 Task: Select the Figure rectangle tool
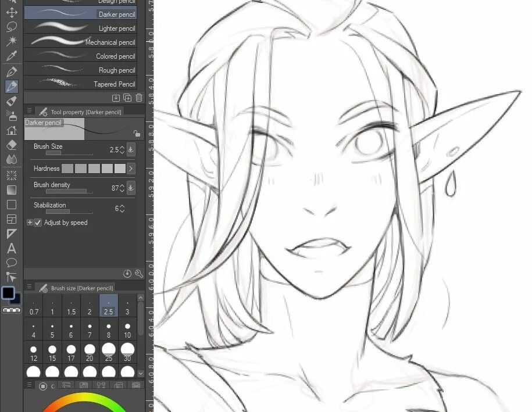pos(12,205)
